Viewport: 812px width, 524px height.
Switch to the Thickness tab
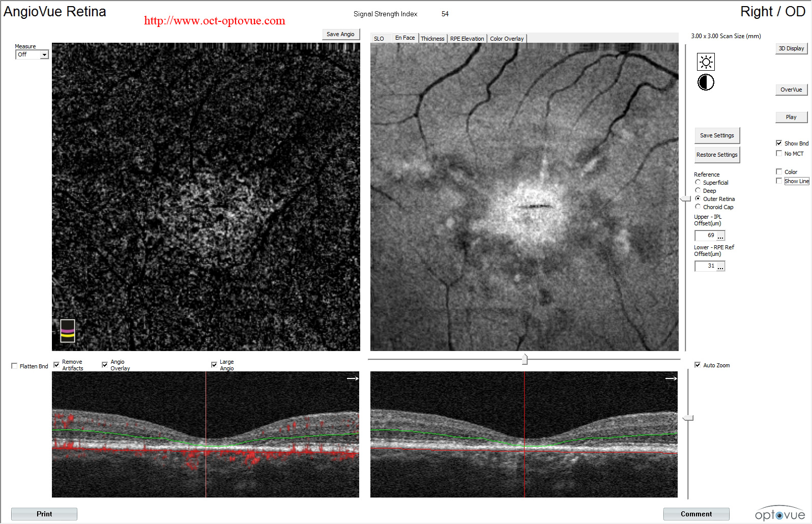pos(432,39)
